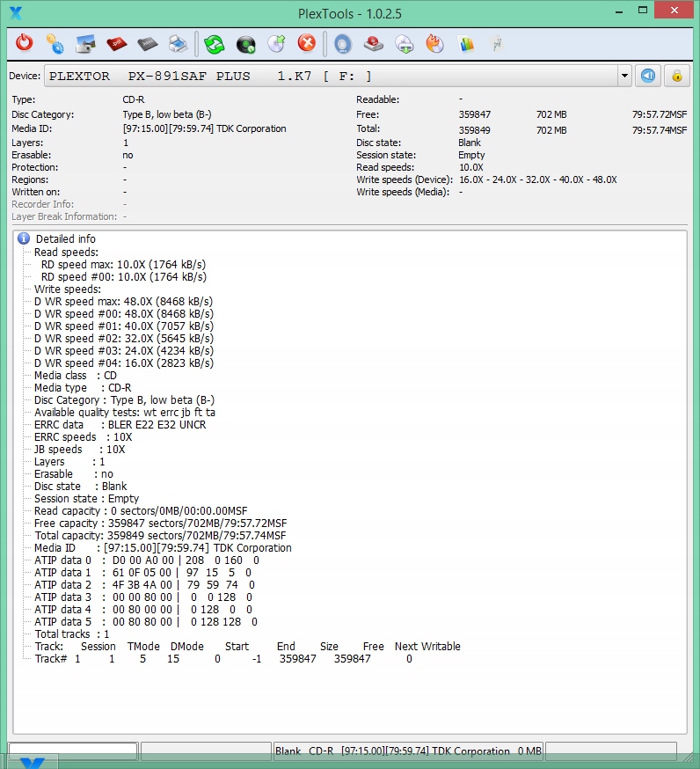Click the printer icon in toolbar
700x769 pixels.
178,43
